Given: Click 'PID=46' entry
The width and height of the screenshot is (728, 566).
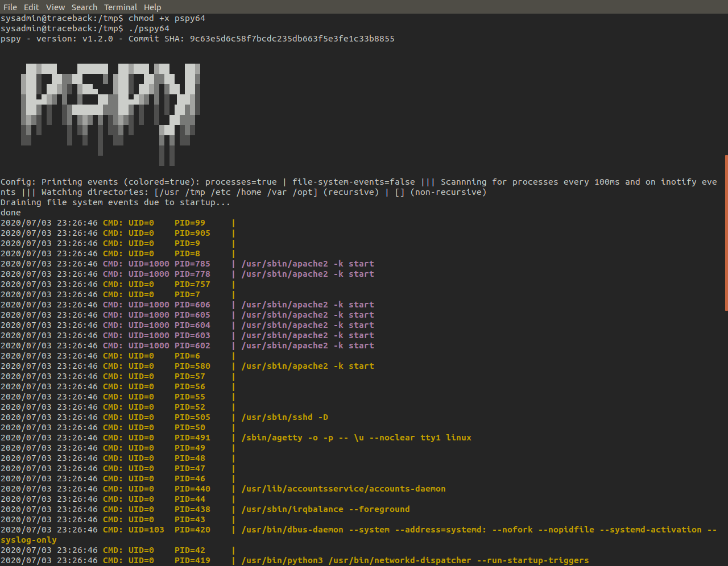Looking at the screenshot, I should [x=190, y=478].
